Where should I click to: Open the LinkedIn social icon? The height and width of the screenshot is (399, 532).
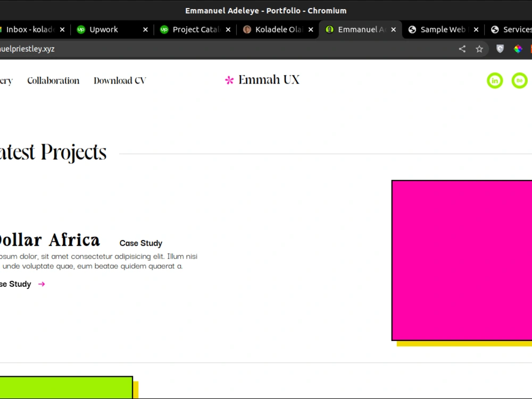495,81
